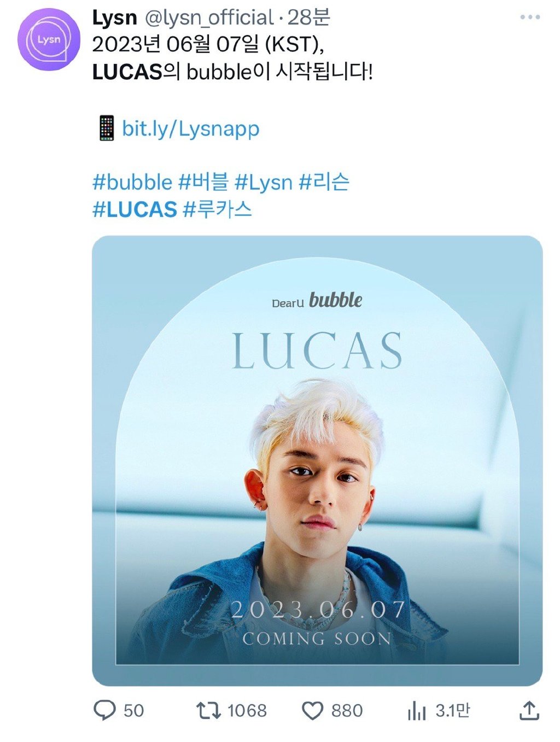Open the Lysn profile avatar
The height and width of the screenshot is (742, 560).
49,39
